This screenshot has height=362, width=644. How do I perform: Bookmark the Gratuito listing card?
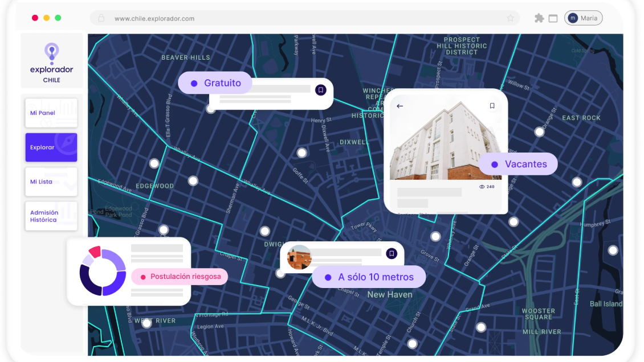point(321,90)
